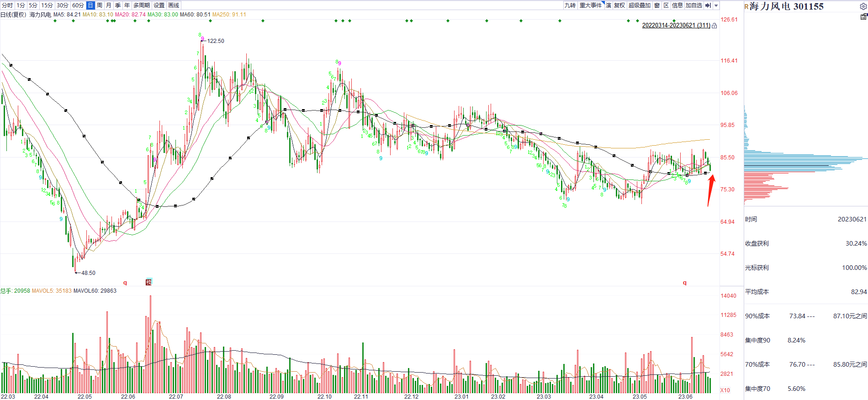Click the 收盘获利 30.24% value
The width and height of the screenshot is (868, 400).
tap(856, 244)
